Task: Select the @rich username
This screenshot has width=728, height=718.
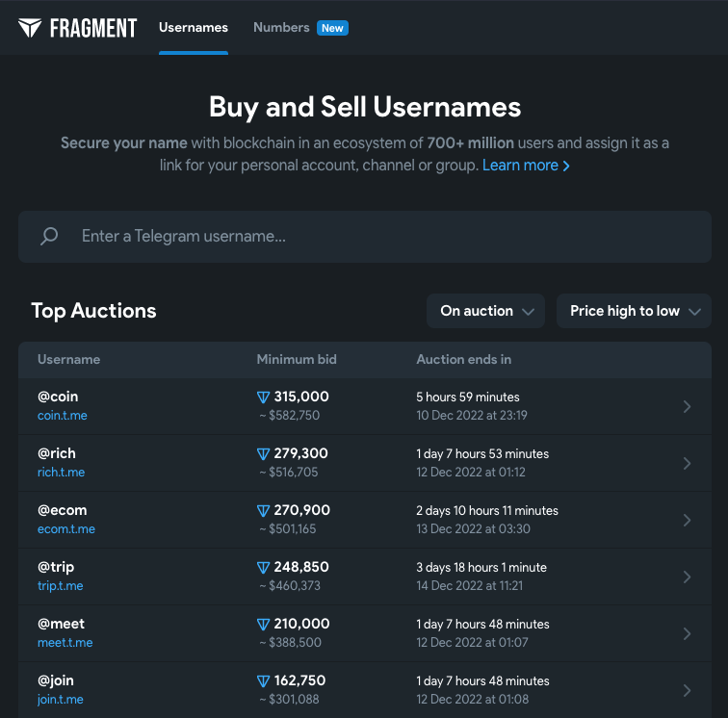Action: click(56, 453)
